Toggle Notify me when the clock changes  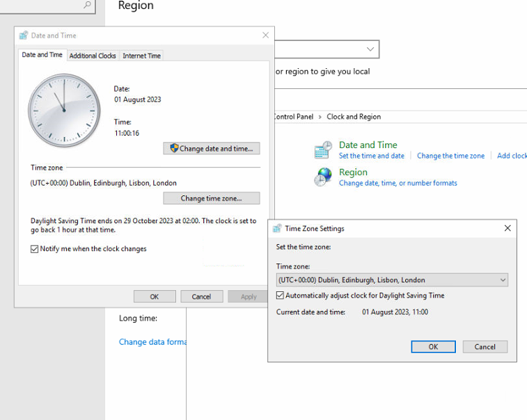[x=35, y=249]
